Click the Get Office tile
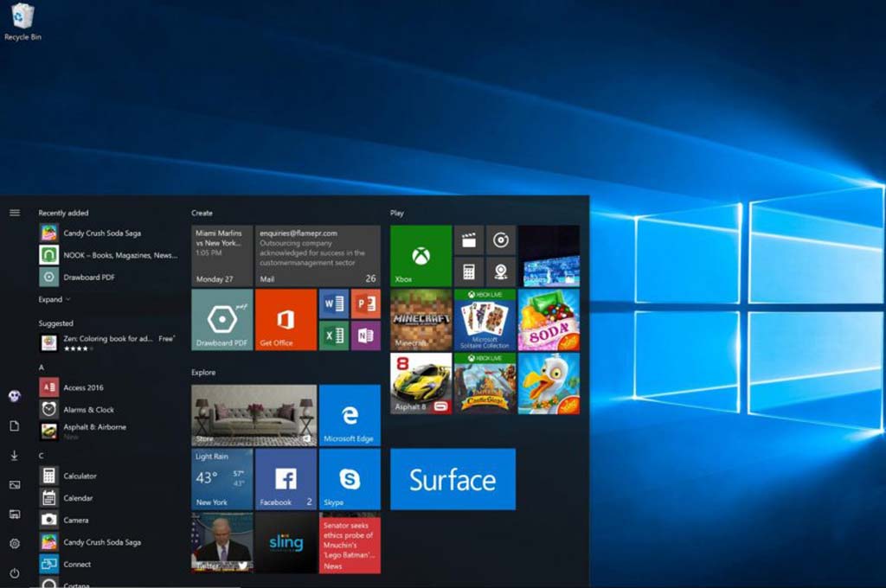The width and height of the screenshot is (886, 588). 286,320
